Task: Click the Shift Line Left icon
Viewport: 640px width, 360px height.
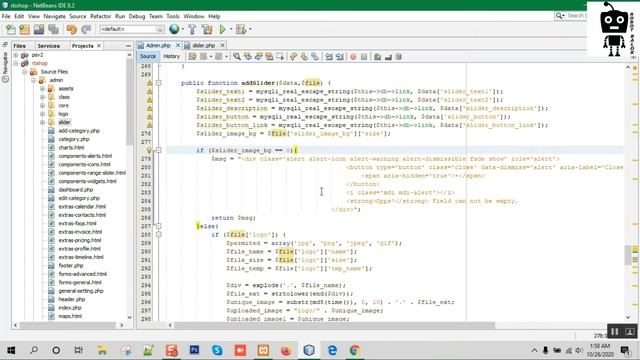Action: coord(329,57)
